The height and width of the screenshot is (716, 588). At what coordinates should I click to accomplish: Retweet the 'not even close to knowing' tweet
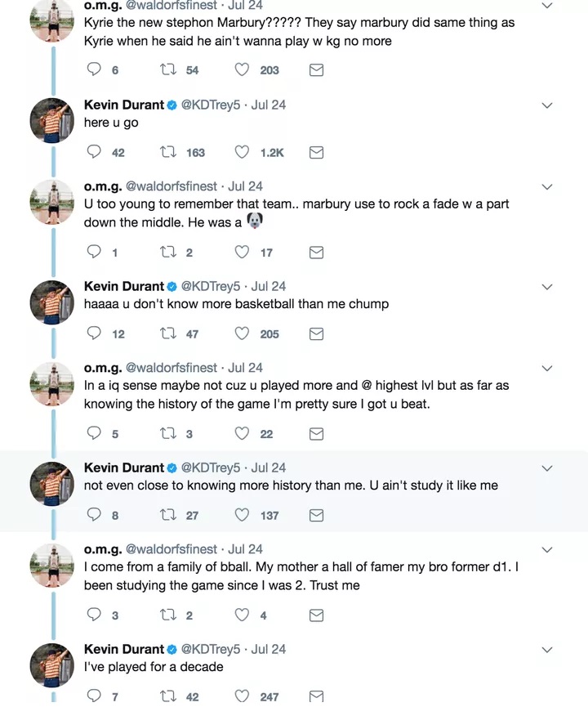[x=169, y=515]
